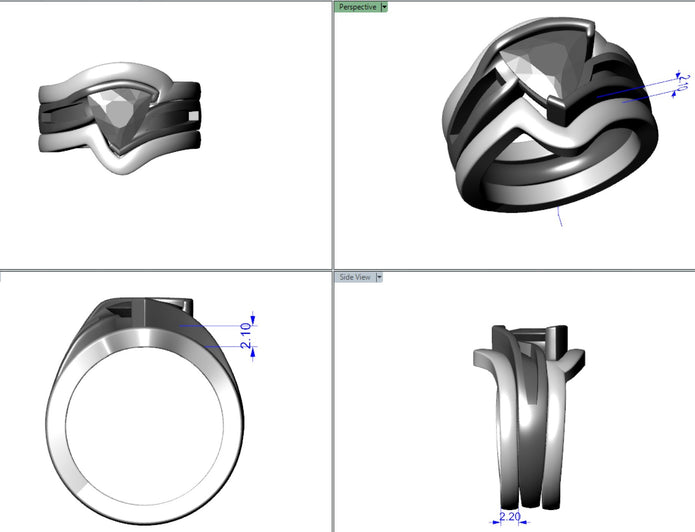Select the upper curved band in top-left view
The image size is (695, 532).
[x=106, y=81]
